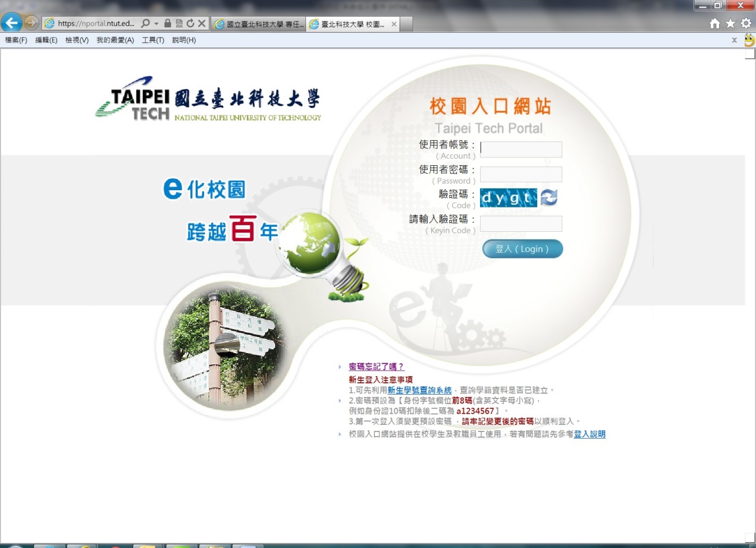Open the 我的最愛(A) menu

pos(115,40)
